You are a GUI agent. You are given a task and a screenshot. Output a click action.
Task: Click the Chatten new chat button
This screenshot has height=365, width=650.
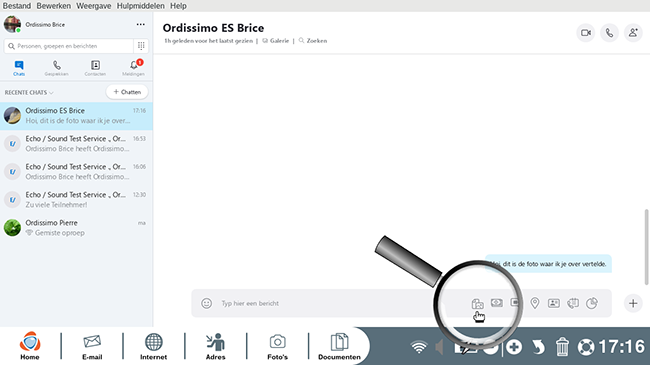tap(127, 92)
